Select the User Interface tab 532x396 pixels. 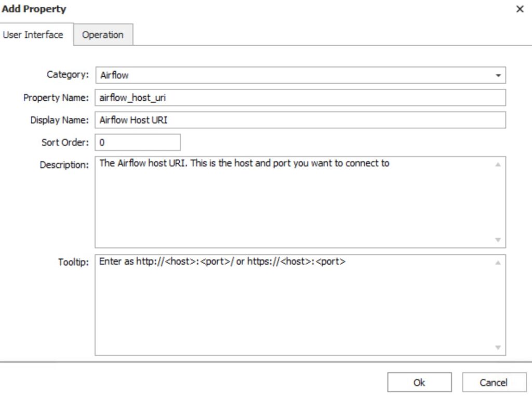point(33,35)
